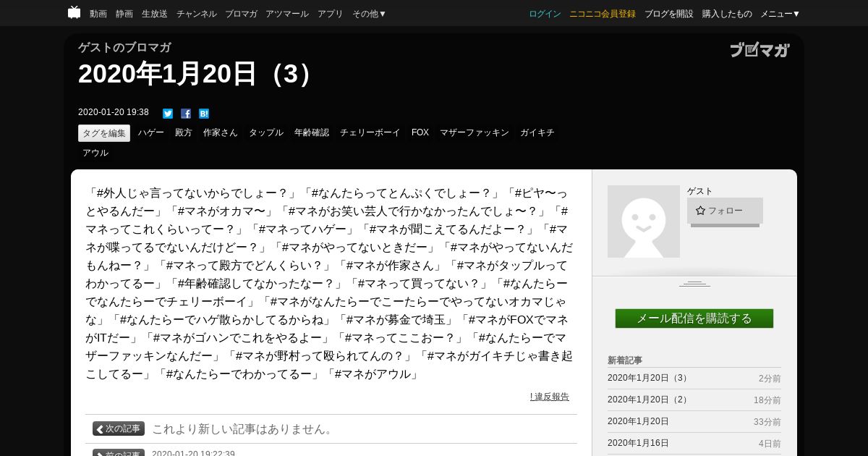The image size is (868, 456).
Task: Select the ハゲー tag
Action: (x=151, y=133)
